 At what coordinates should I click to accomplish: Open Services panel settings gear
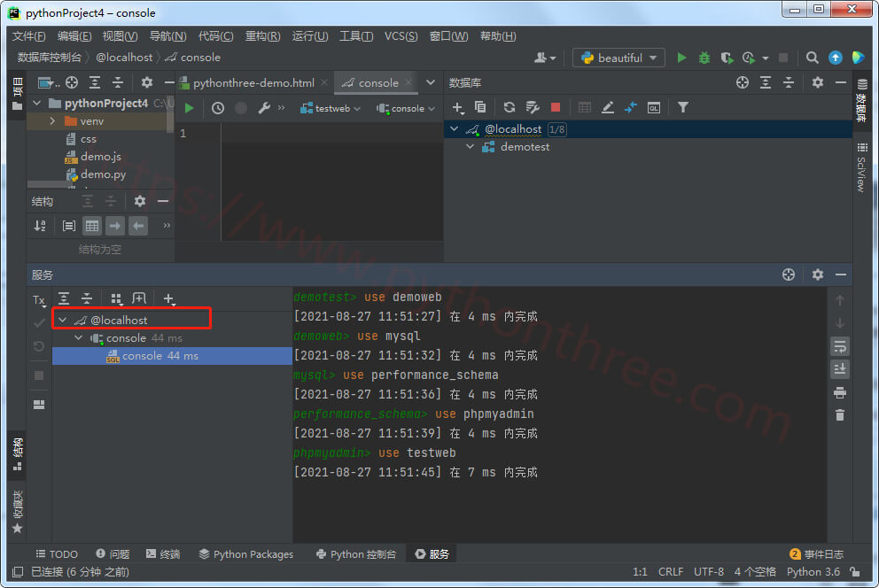tap(817, 275)
